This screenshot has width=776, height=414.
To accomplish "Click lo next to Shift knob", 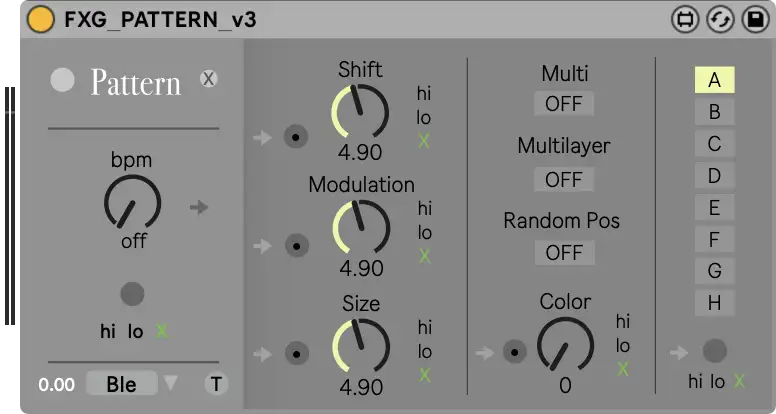I will [424, 118].
